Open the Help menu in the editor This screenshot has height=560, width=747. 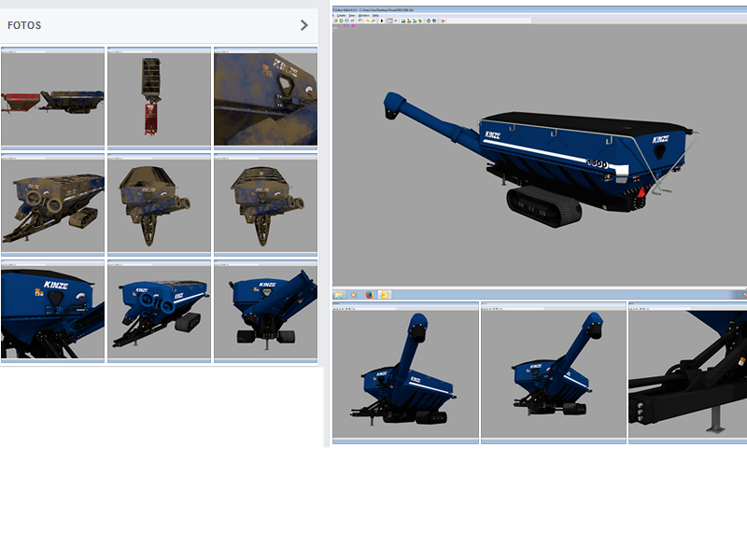[375, 15]
